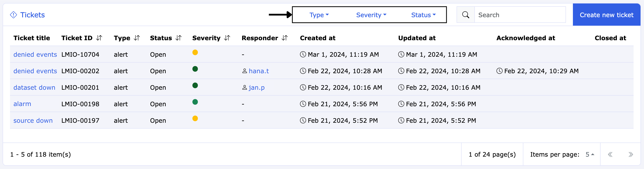The image size is (644, 169).
Task: Sort tickets by Status column
Action: point(179,38)
